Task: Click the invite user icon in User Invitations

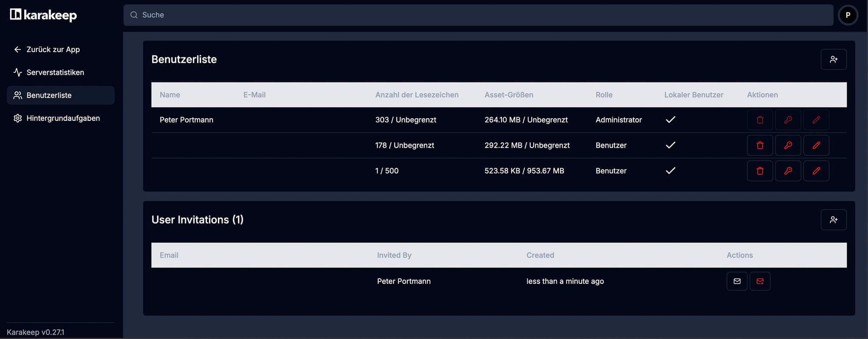Action: 833,220
